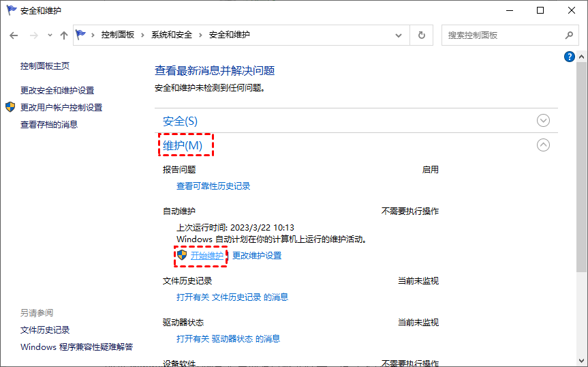588x367 pixels.
Task: Close the 安全和维护 window
Action: pyautogui.click(x=572, y=10)
